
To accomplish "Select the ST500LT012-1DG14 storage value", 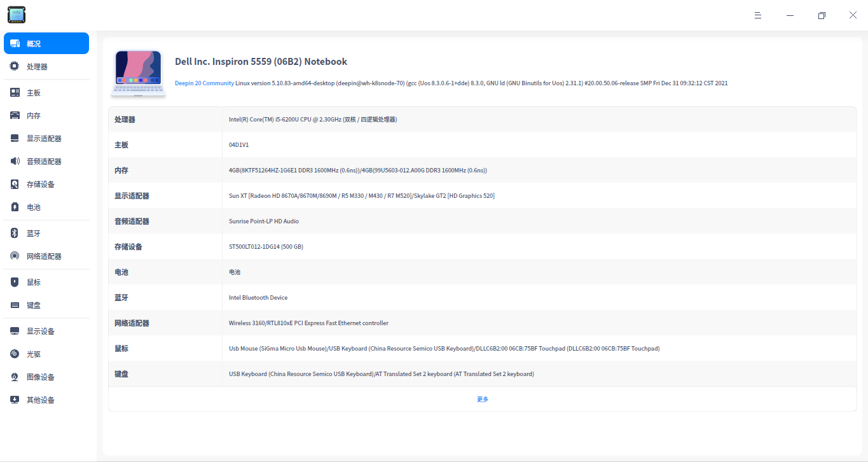I will point(266,247).
